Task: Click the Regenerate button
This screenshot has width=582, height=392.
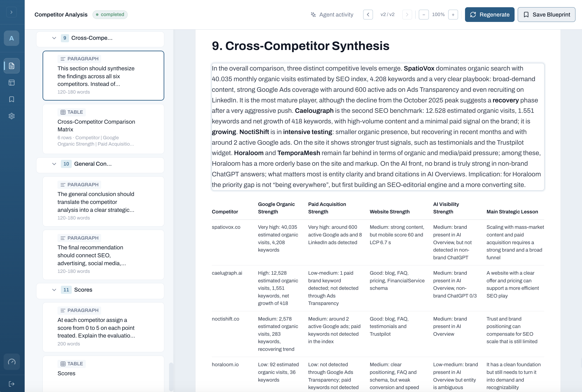Action: click(x=489, y=14)
